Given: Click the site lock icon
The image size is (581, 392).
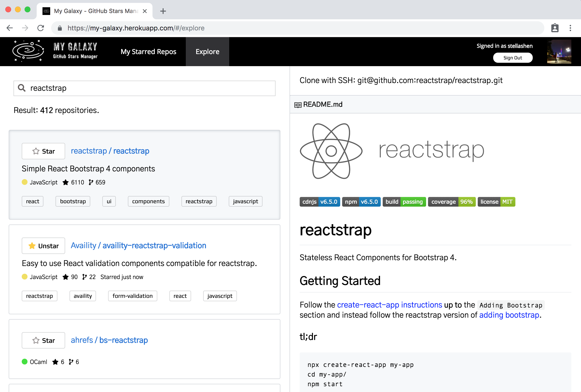Looking at the screenshot, I should click(x=60, y=28).
